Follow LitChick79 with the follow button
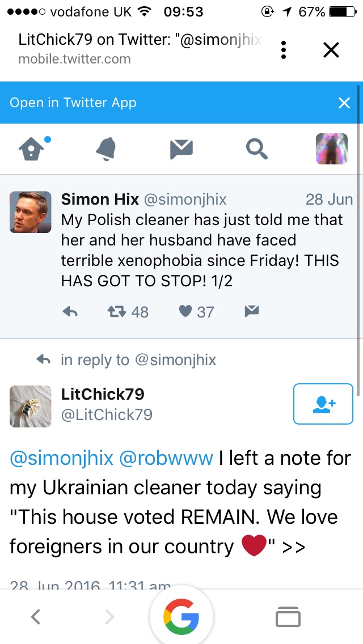The width and height of the screenshot is (363, 644). 323,404
